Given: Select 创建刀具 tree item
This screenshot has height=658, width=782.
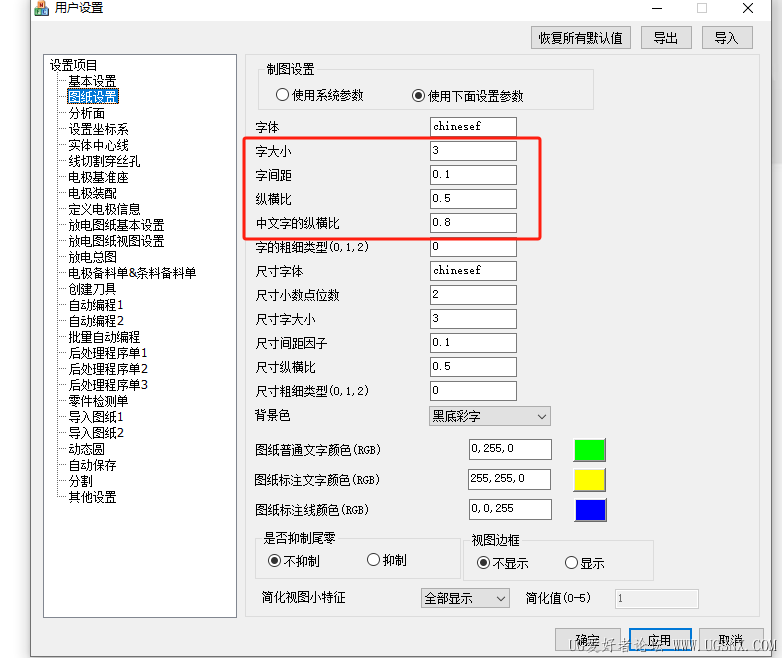Looking at the screenshot, I should tap(92, 289).
